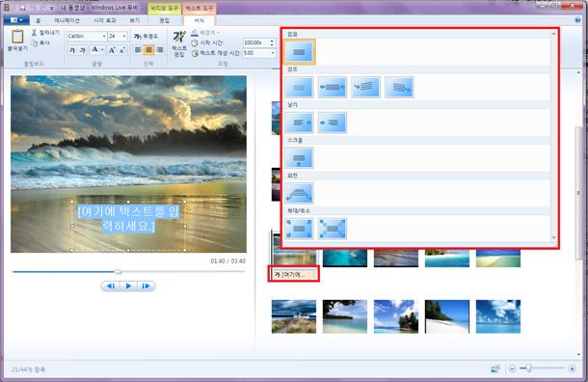The height and width of the screenshot is (382, 588).
Task: Open the font color A dropdown arrow
Action: (x=102, y=50)
